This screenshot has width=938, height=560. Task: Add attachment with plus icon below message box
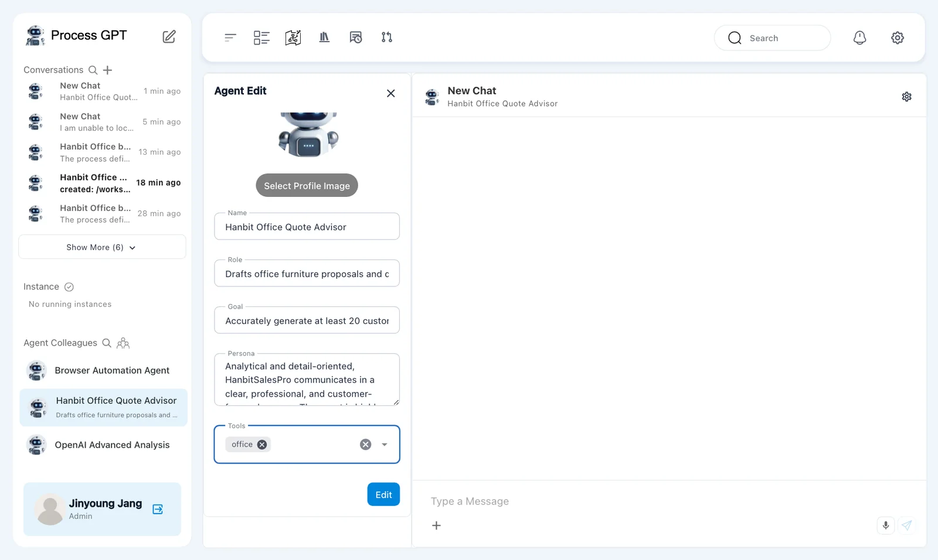click(x=436, y=525)
